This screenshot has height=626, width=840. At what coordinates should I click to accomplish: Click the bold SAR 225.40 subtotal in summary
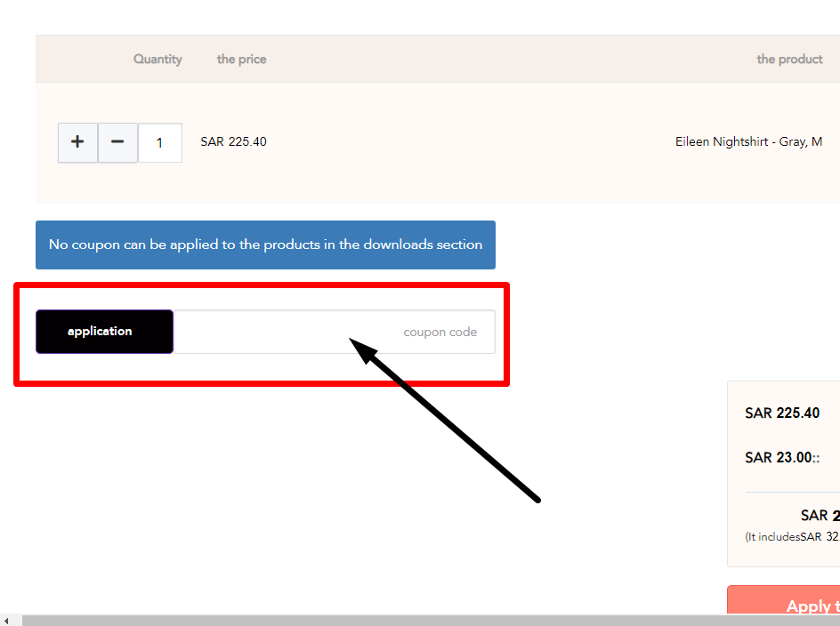(782, 413)
